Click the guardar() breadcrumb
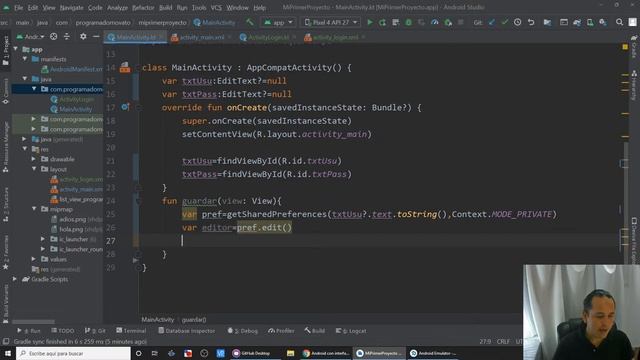Screen dimensions: 640x360 194,320
